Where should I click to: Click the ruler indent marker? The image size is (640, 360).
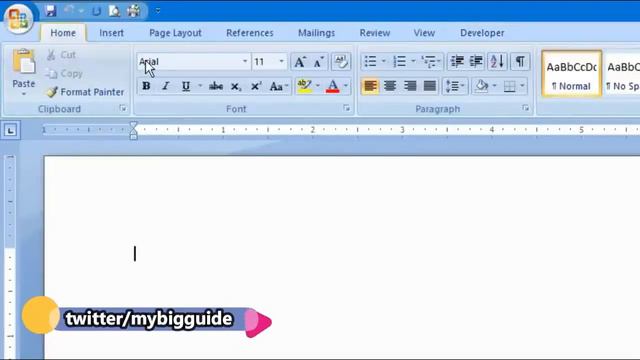(133, 130)
